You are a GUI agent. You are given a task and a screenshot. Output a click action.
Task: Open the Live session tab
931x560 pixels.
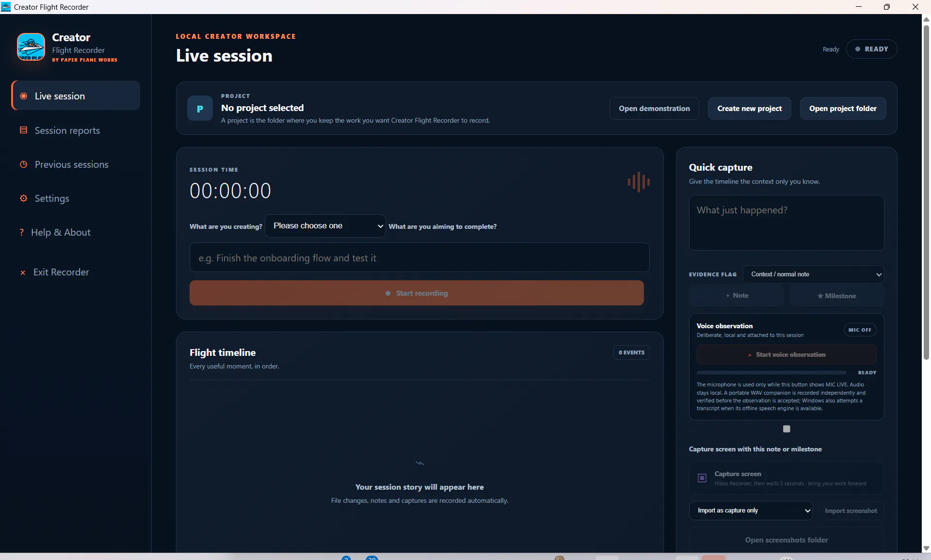(x=76, y=96)
